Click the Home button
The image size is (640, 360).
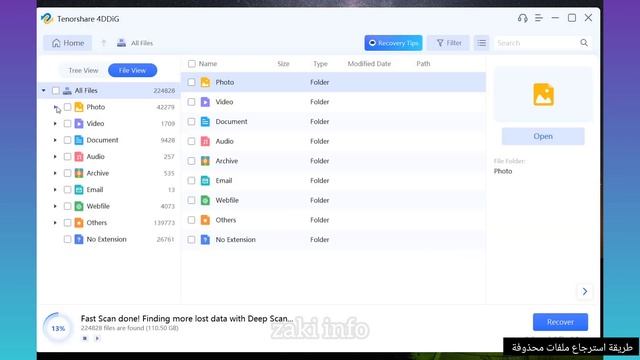coord(68,43)
